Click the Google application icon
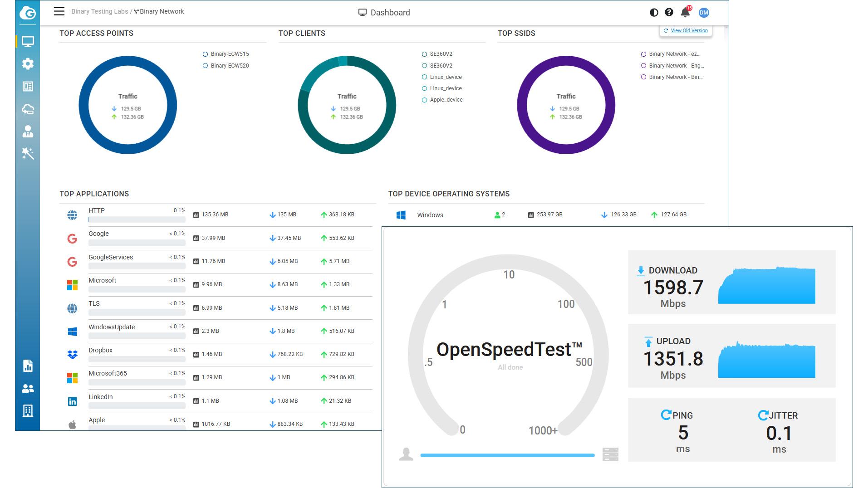The width and height of the screenshot is (868, 488). pyautogui.click(x=72, y=239)
